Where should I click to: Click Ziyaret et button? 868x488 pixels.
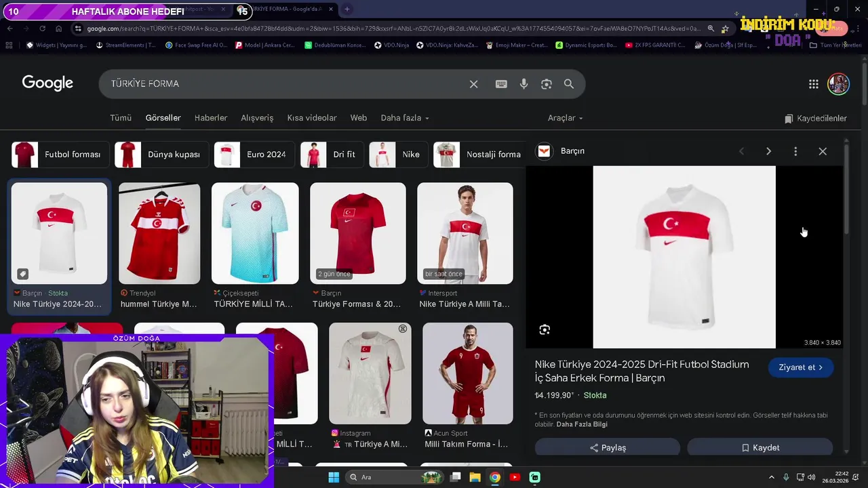click(x=801, y=367)
